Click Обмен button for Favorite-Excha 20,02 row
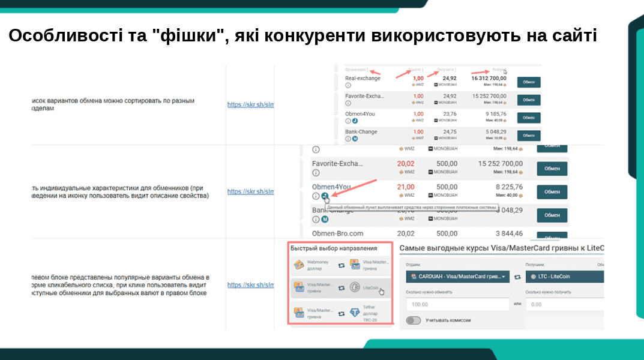This screenshot has width=644, height=360. pyautogui.click(x=552, y=169)
